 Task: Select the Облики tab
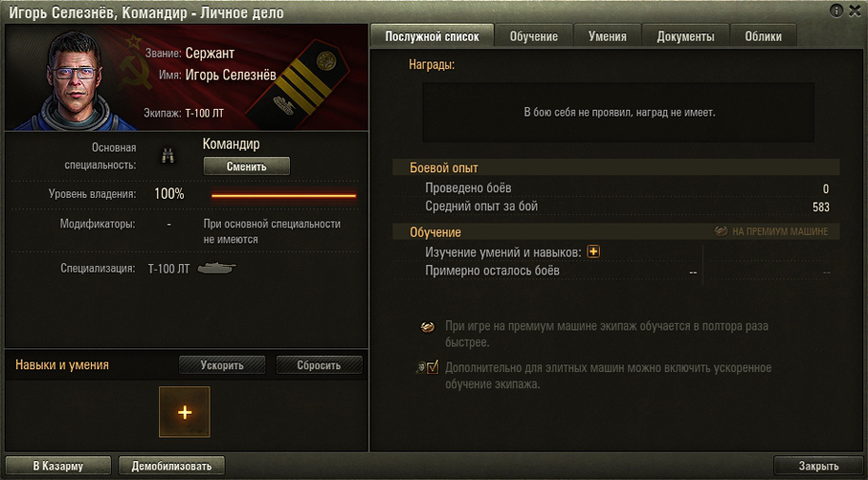[764, 37]
